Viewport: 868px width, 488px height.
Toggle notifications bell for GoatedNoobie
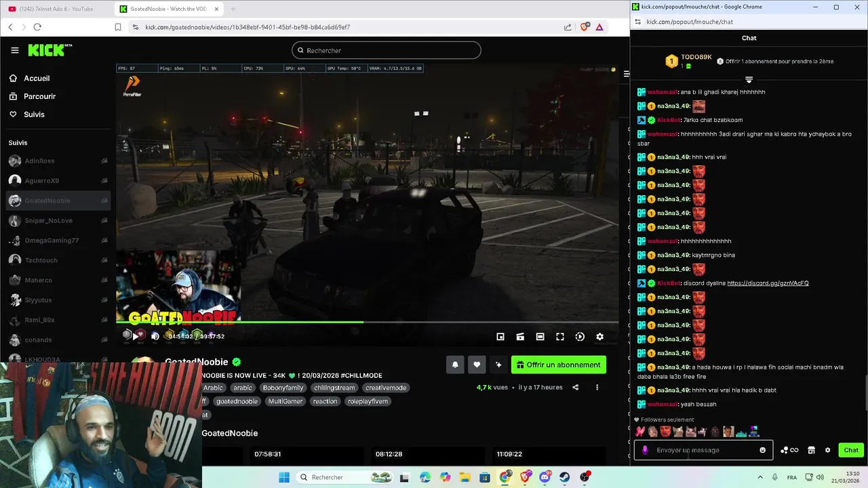pos(455,365)
